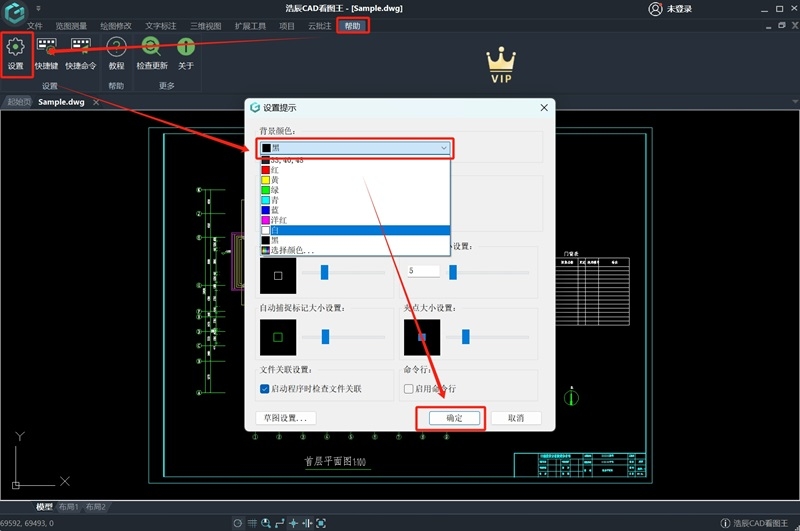Screen dimensions: 800x531
Task: Click the size input field showing 5
Action: (x=423, y=271)
